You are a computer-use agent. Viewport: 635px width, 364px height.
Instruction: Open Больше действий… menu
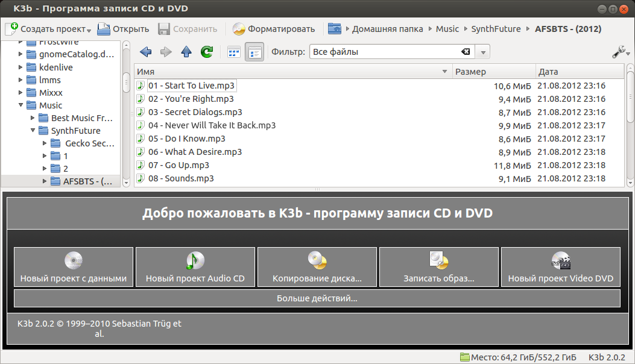point(317,298)
